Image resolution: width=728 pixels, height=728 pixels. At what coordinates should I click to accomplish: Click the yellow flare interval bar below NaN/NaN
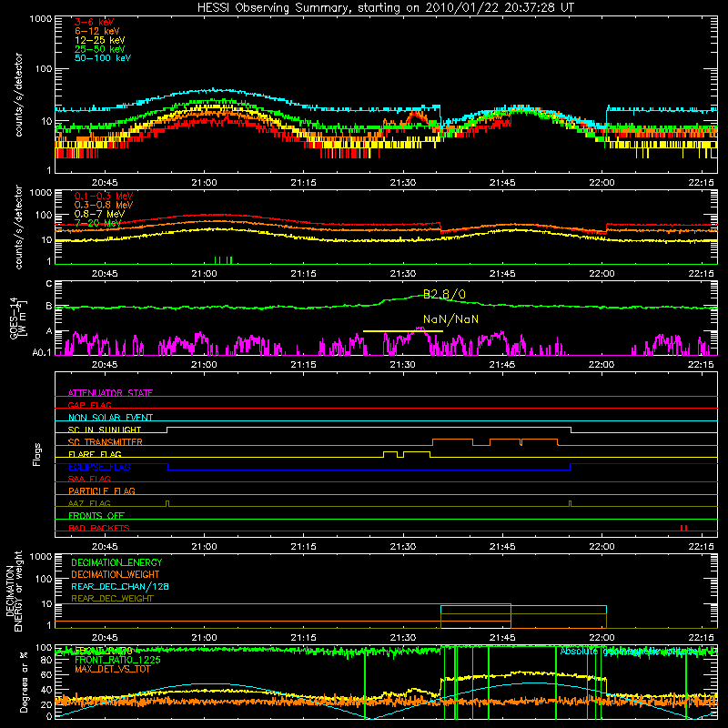point(403,331)
